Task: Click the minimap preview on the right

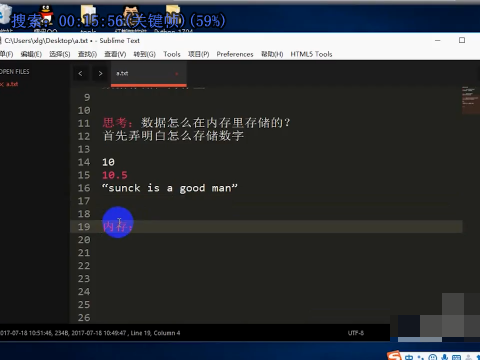Action: [470, 100]
